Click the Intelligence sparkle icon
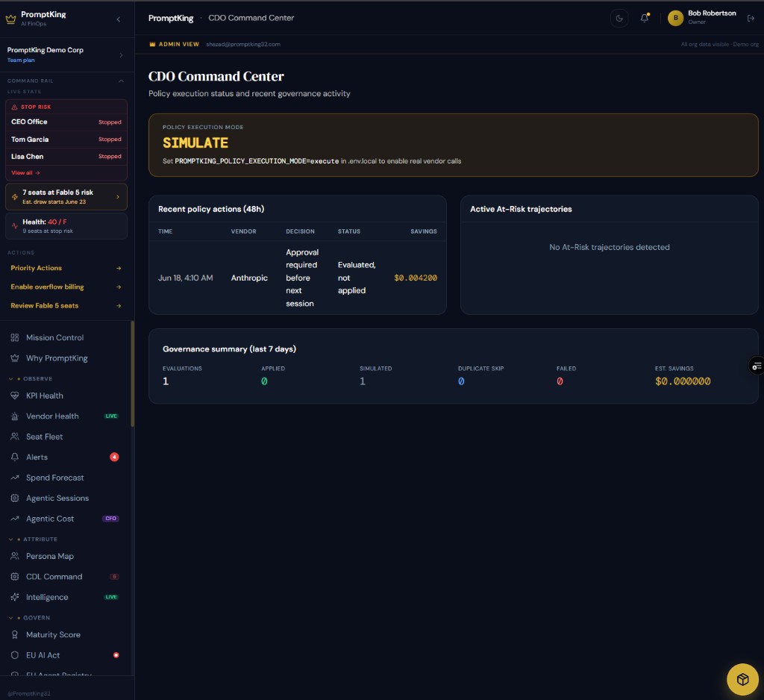 pos(15,597)
